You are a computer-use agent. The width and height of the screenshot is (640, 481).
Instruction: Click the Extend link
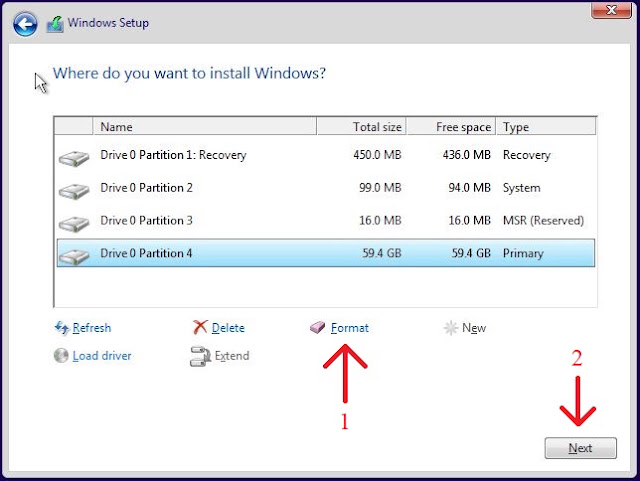(x=232, y=356)
